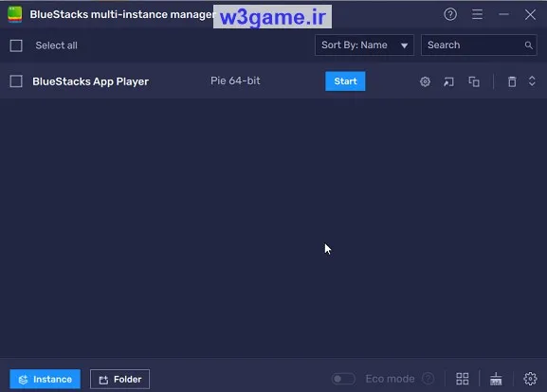Viewport: 547px width, 392px height.
Task: Start the BlueStacks App Player instance
Action: [x=345, y=81]
